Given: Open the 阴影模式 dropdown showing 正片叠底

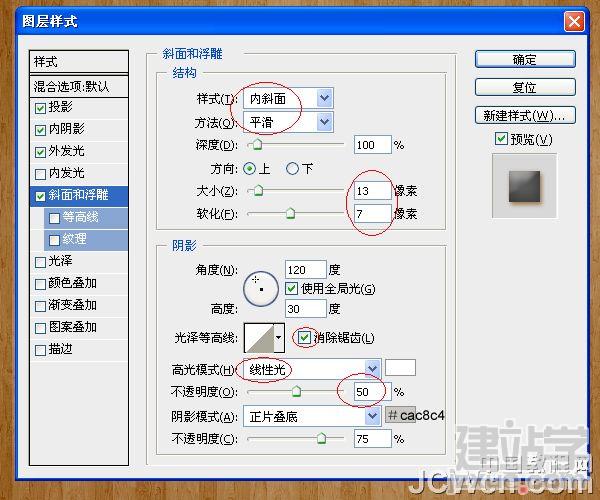Looking at the screenshot, I should (x=312, y=416).
